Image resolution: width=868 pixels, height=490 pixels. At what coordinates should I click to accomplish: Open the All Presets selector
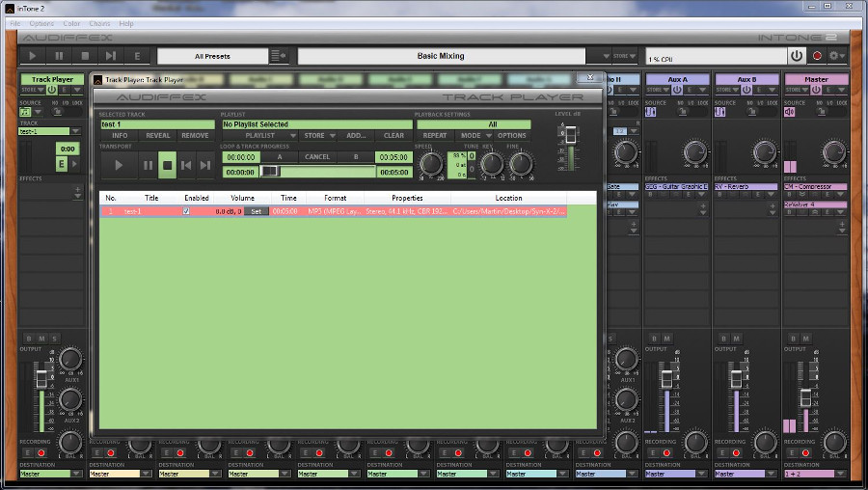point(212,56)
